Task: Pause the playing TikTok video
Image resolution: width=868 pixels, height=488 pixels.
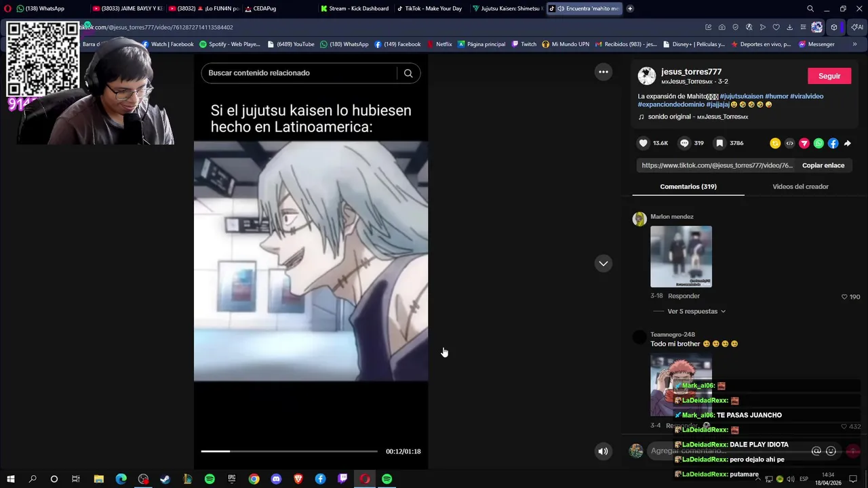Action: [311, 261]
